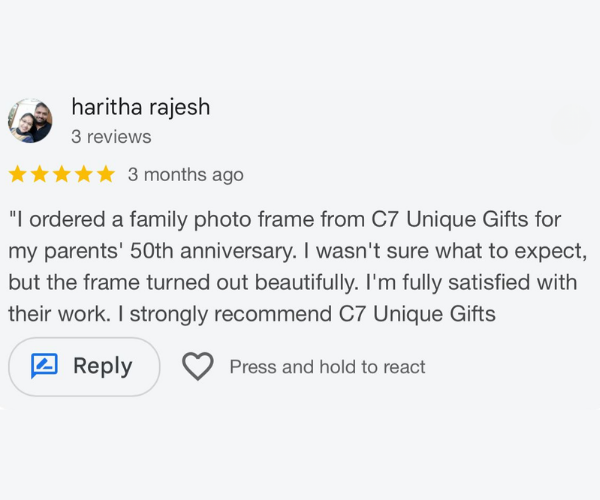Click the blue message icon inside Reply
Viewport: 600px width, 500px height.
point(44,367)
